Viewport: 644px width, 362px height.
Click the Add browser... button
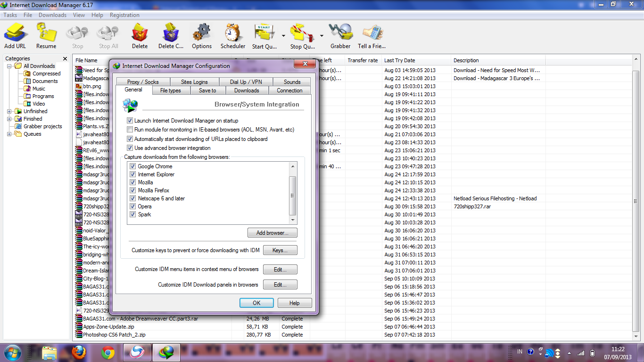coord(272,233)
